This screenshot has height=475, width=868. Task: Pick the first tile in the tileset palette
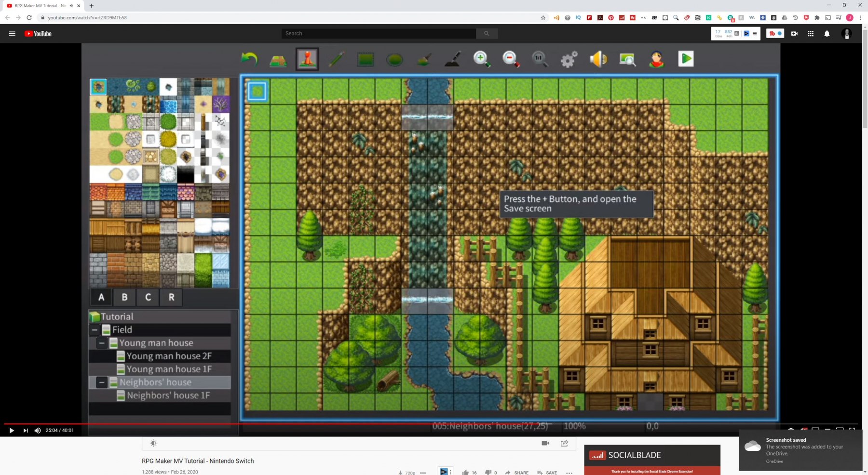coord(98,87)
